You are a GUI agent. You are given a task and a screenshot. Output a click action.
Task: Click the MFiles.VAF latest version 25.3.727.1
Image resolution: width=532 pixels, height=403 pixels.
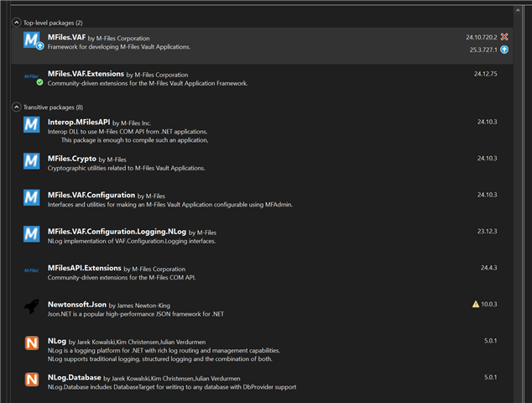click(482, 50)
